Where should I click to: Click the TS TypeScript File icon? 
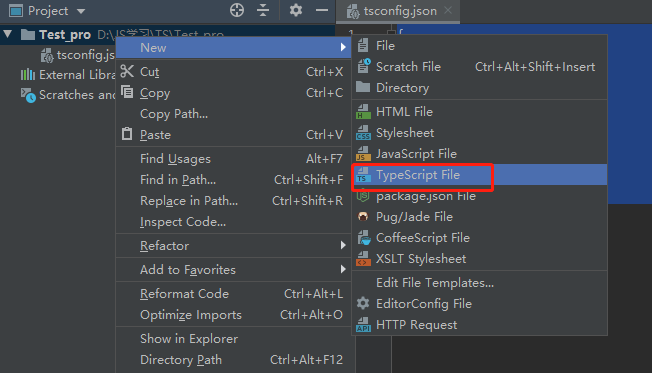[x=363, y=175]
